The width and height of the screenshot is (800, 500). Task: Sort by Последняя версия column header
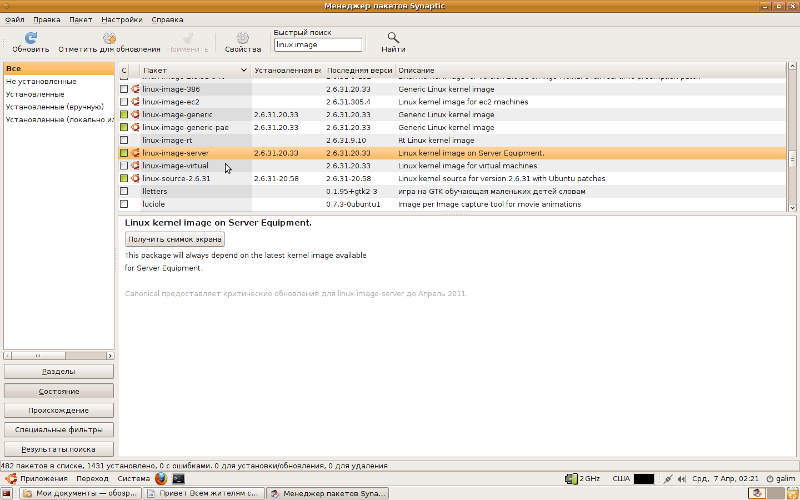pos(360,70)
